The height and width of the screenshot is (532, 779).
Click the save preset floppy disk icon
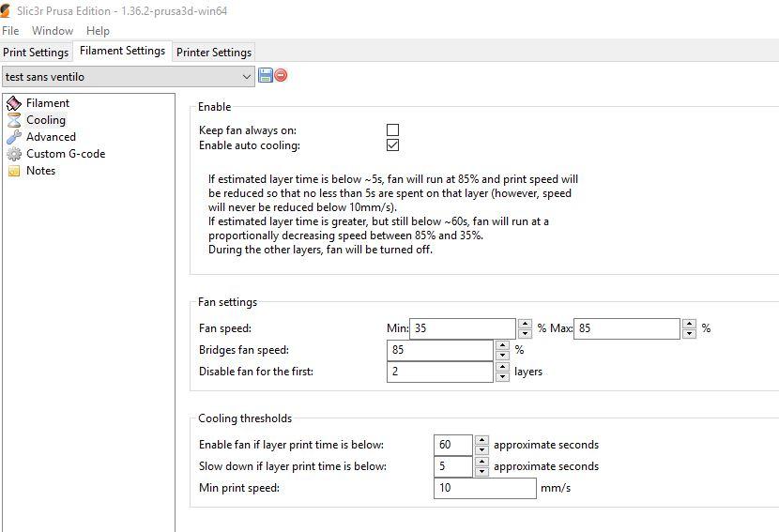pyautogui.click(x=266, y=75)
